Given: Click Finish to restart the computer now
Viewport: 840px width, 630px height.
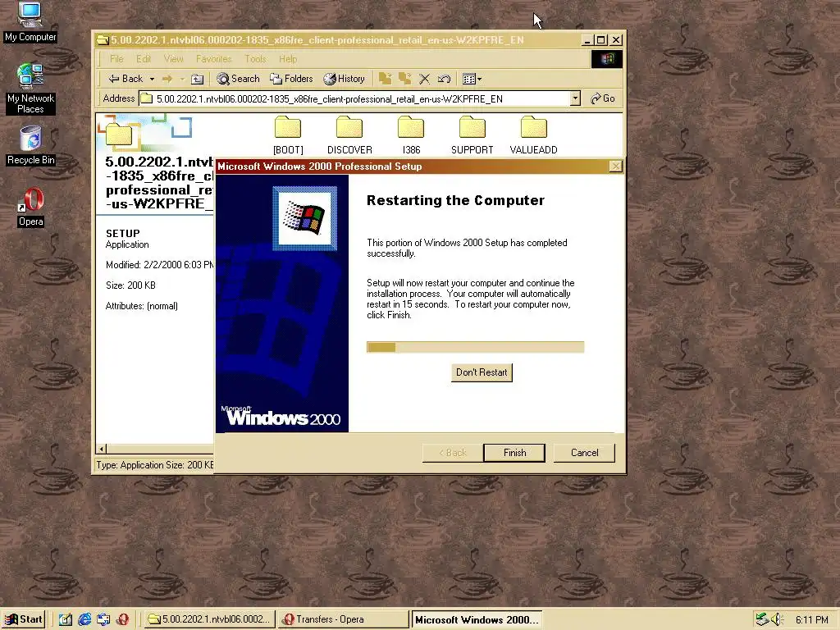Looking at the screenshot, I should (514, 453).
